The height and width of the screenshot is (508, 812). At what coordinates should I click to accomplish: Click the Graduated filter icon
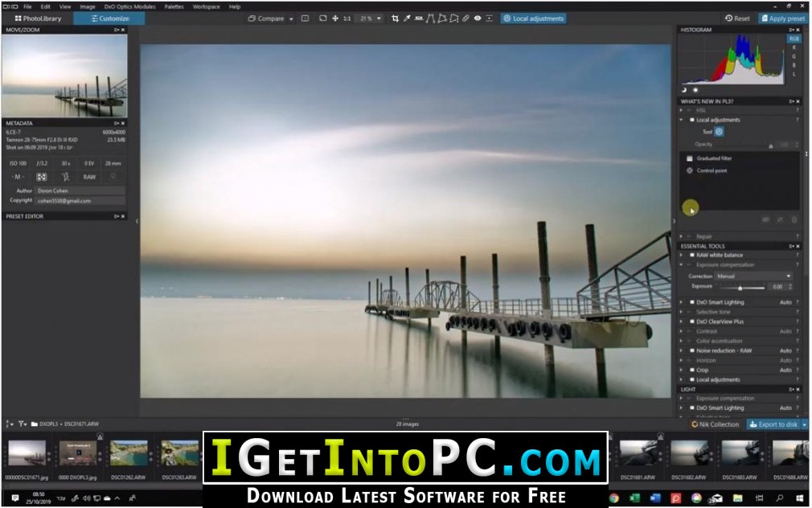689,158
